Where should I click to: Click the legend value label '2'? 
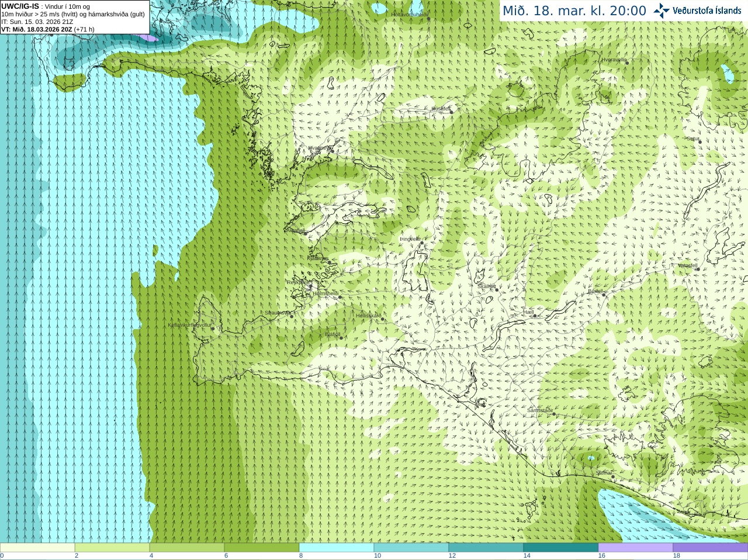coord(77,556)
